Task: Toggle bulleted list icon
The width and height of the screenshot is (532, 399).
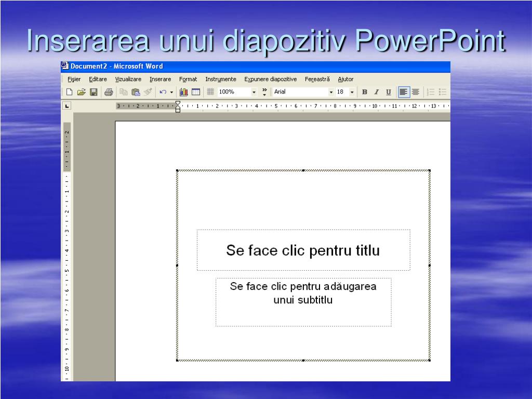Action: (443, 92)
